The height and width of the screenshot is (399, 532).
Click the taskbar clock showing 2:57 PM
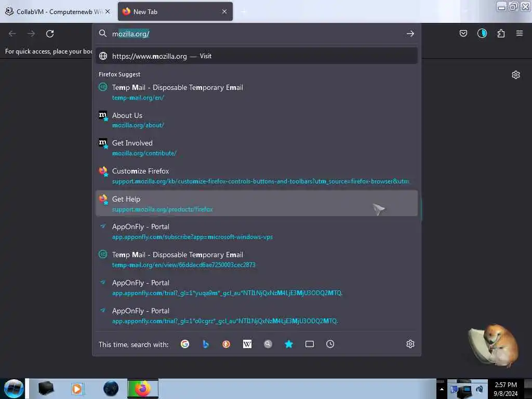coord(506,389)
